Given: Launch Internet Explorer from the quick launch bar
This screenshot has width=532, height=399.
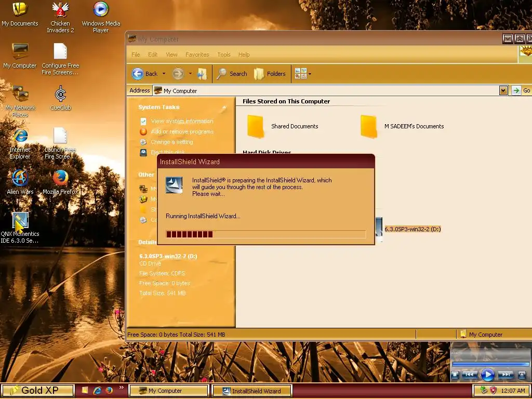Looking at the screenshot, I should [97, 390].
